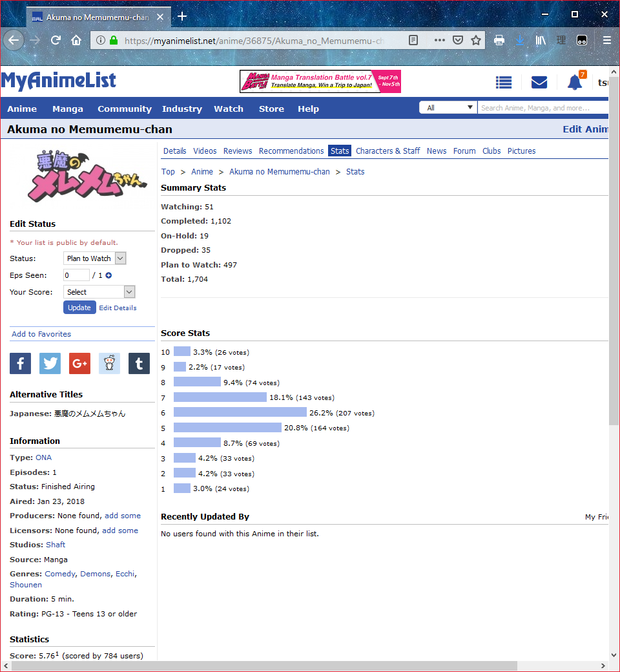Share via Google Plus icon

click(79, 364)
